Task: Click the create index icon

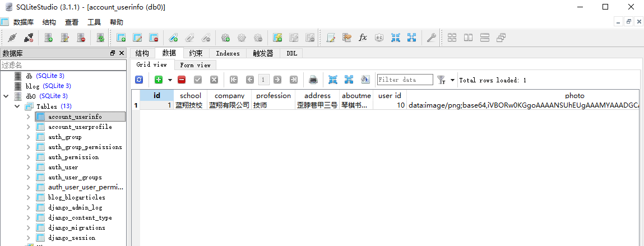Action: pyautogui.click(x=173, y=38)
